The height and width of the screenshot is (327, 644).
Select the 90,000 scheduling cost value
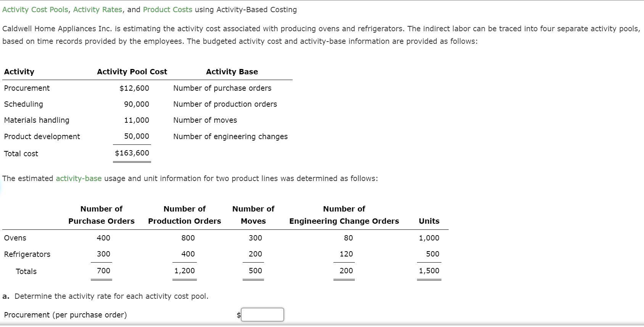137,104
